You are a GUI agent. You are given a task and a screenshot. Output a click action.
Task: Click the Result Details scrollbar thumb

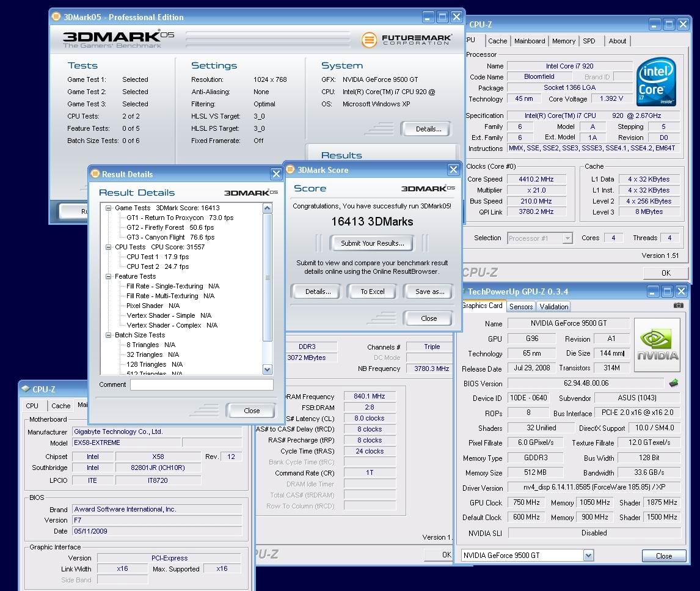[268, 277]
